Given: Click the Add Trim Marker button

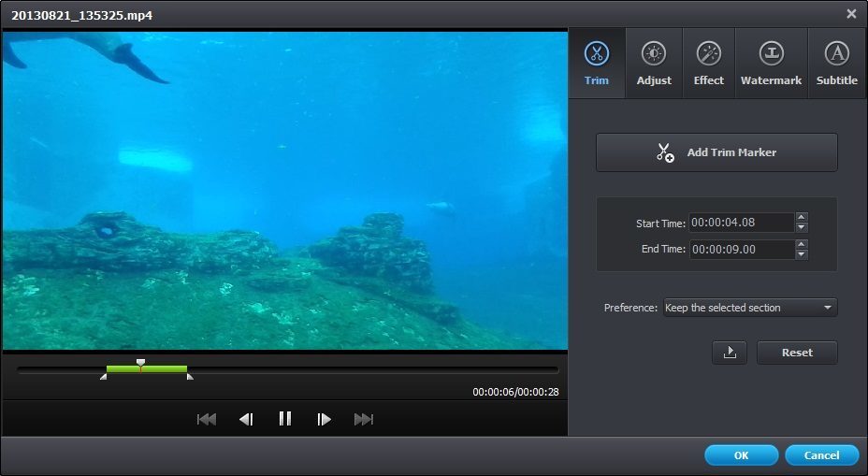Looking at the screenshot, I should coord(716,152).
